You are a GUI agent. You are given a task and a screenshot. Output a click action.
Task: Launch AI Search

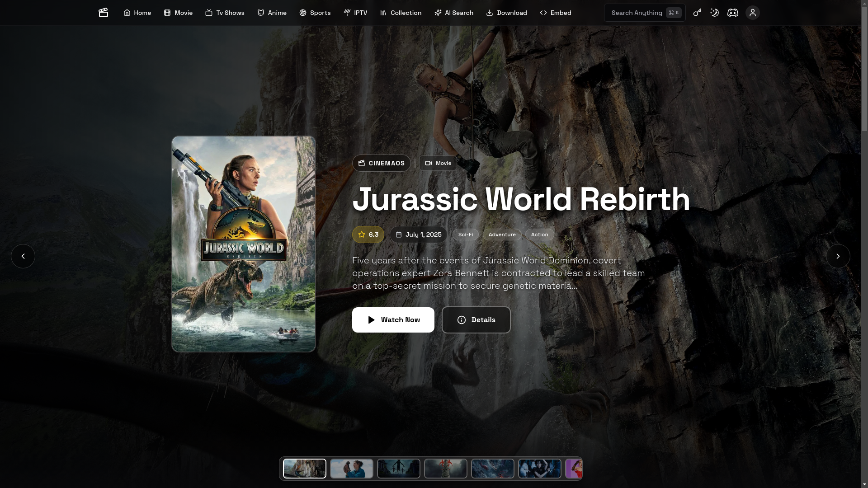click(454, 13)
